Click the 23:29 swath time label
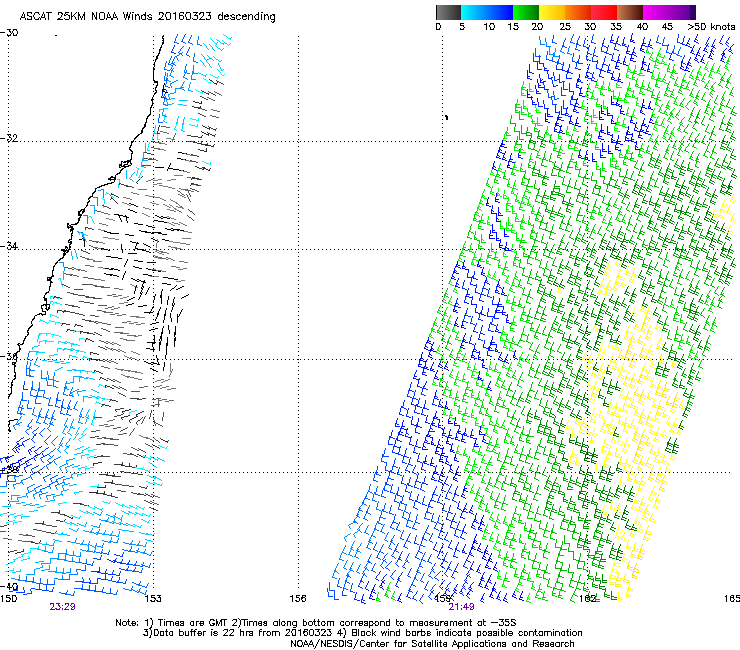740x650 pixels. 62,607
